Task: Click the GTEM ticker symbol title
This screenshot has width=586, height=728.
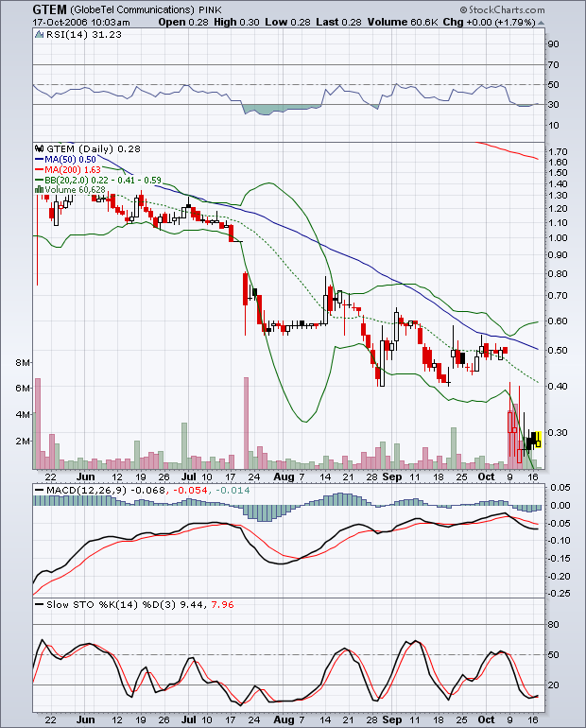Action: pos(50,9)
